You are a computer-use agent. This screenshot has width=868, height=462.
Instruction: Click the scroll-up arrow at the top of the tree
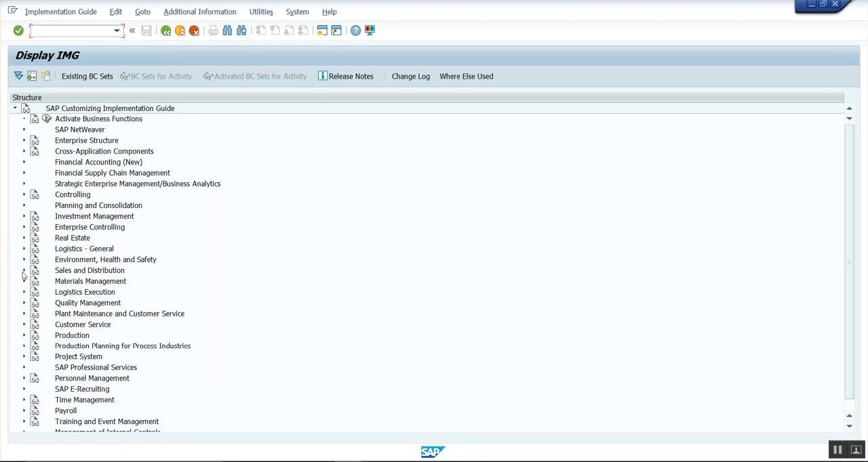[849, 108]
